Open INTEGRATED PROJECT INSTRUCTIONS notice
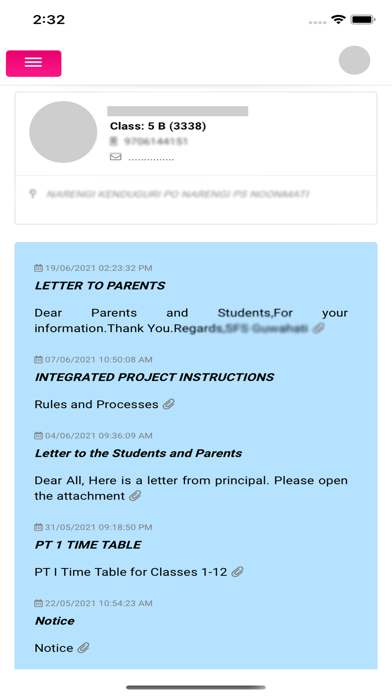The width and height of the screenshot is (392, 696). tap(154, 377)
